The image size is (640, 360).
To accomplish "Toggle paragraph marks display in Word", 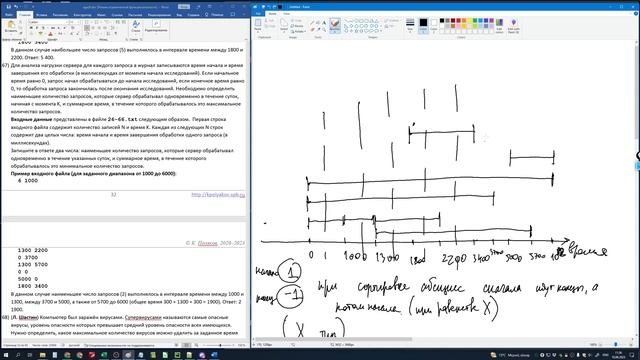I will [x=116, y=33].
